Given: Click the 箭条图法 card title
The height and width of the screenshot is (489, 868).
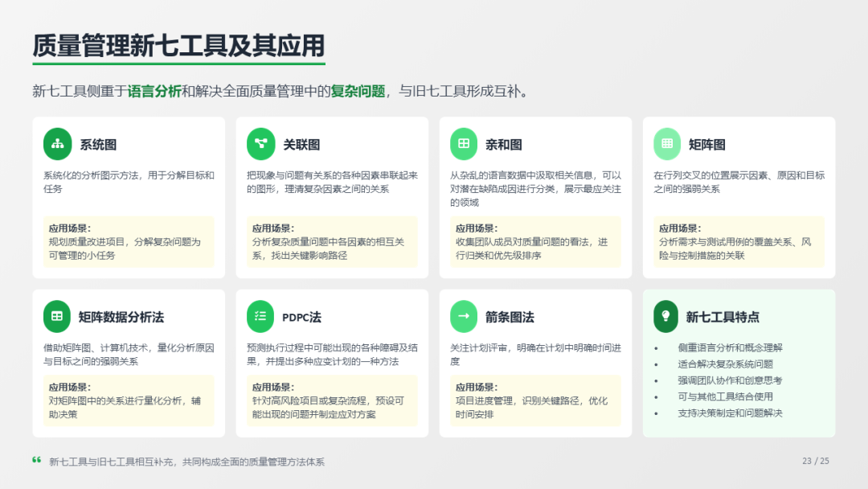Looking at the screenshot, I should (510, 317).
